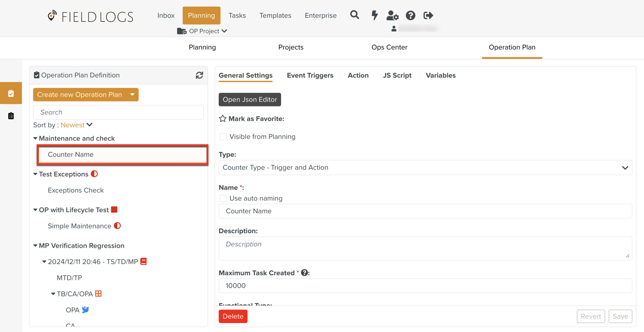Go to the Ops Center tab
The image size is (644, 332).
point(389,47)
